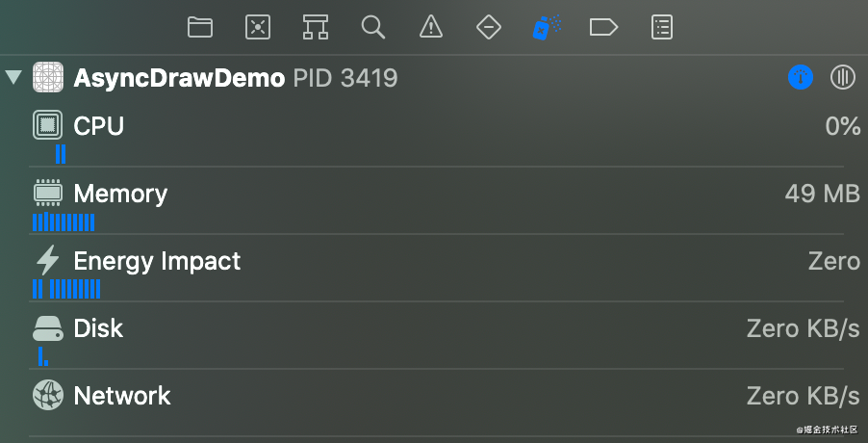Open the Network gauge row
The width and height of the screenshot is (868, 443).
(x=122, y=396)
